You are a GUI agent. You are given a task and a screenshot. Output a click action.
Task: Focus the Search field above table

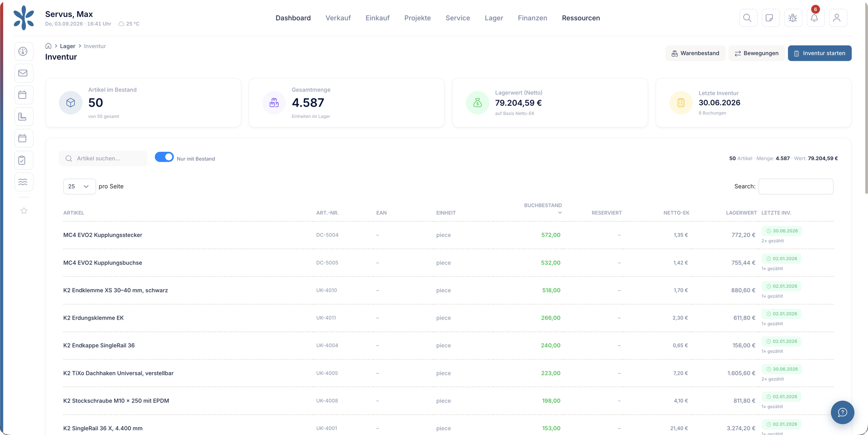(x=796, y=186)
